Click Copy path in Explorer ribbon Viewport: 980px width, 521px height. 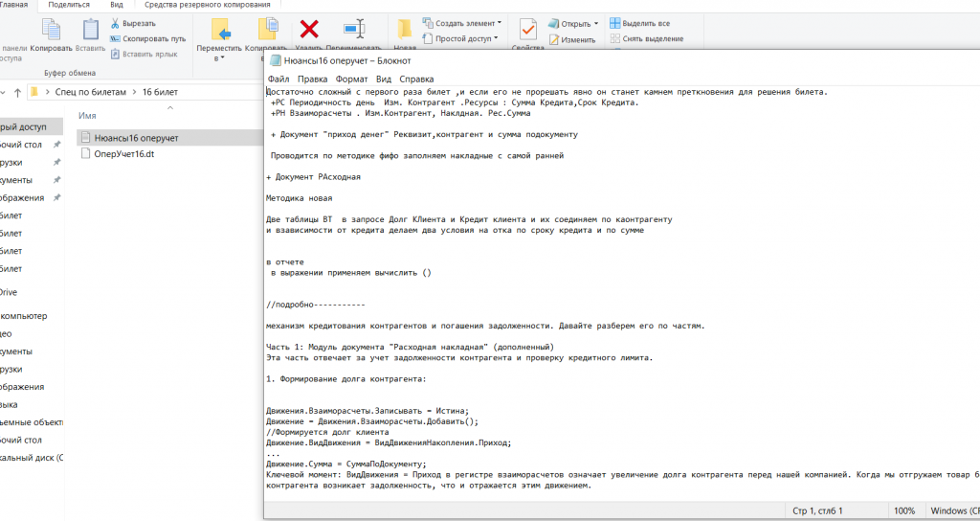(148, 38)
